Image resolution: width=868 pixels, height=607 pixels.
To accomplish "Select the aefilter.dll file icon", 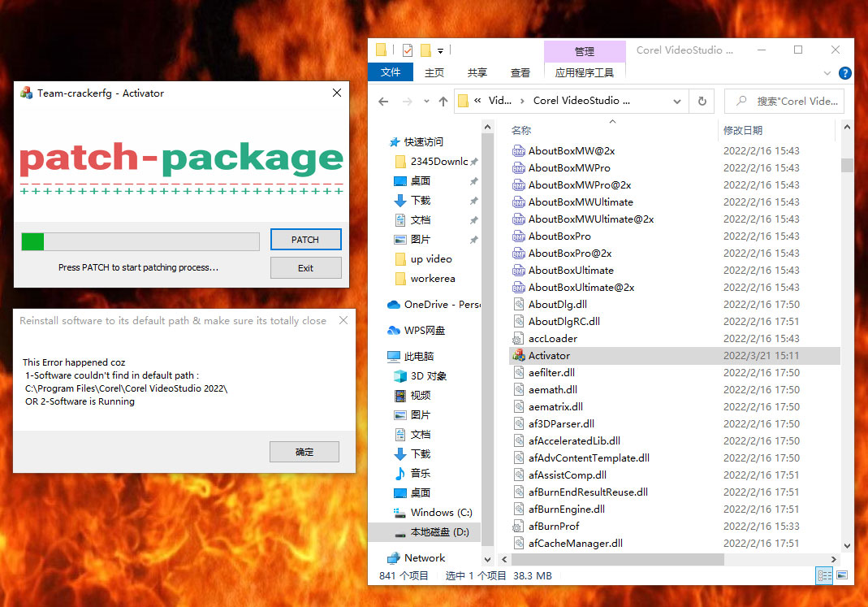I will pos(519,373).
